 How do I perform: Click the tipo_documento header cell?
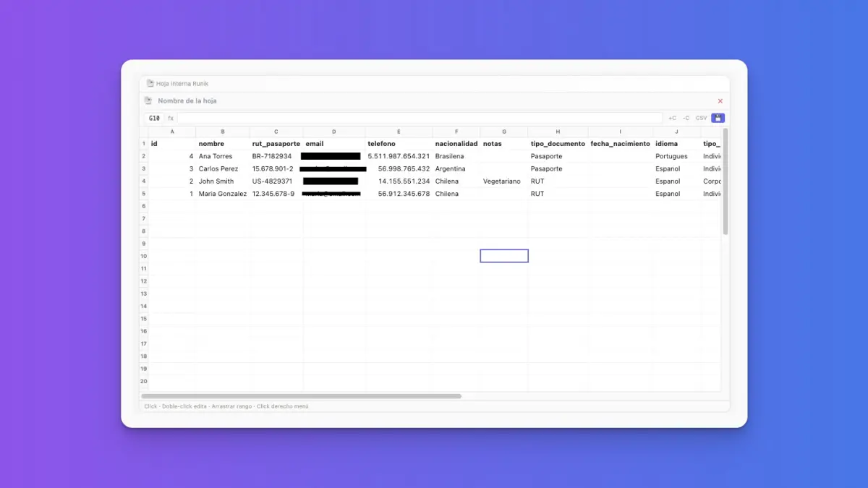coord(558,144)
